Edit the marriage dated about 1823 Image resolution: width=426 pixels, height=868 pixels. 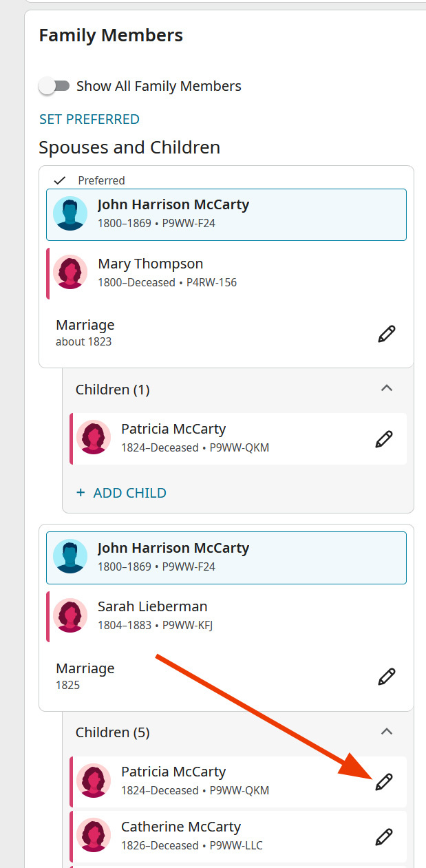coord(387,334)
